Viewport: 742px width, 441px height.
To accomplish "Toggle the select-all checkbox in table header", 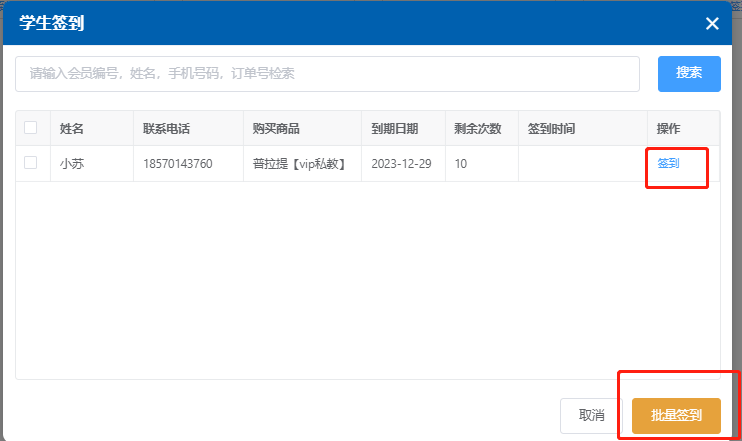I will point(31,128).
